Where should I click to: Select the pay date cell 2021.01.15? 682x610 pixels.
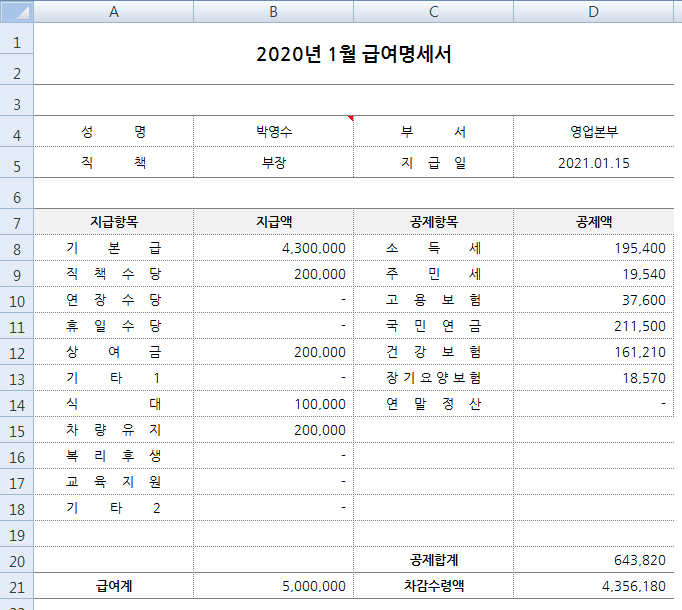tap(593, 162)
